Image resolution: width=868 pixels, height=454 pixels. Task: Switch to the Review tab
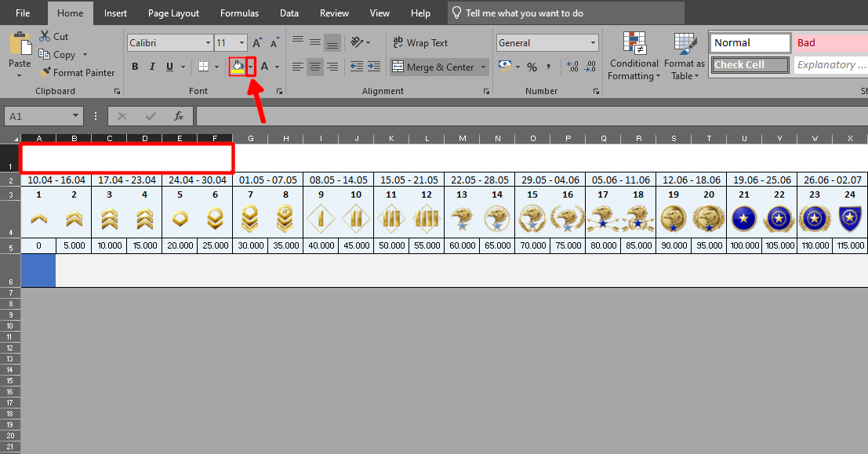(x=334, y=13)
